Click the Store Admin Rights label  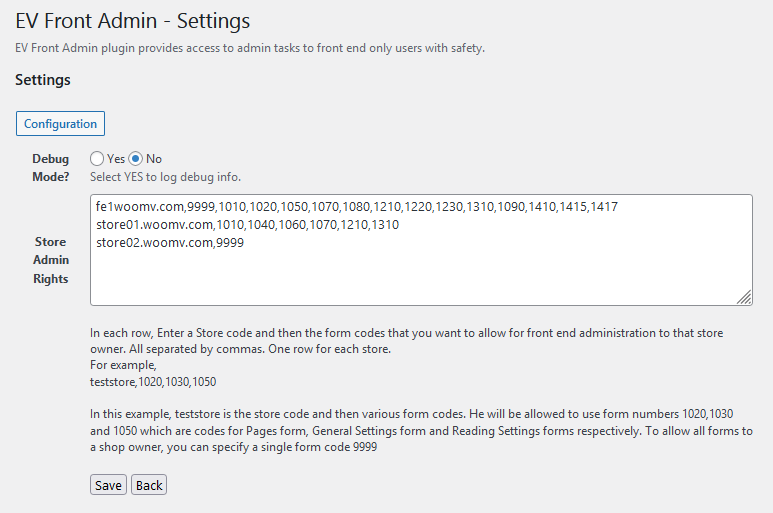[51, 260]
